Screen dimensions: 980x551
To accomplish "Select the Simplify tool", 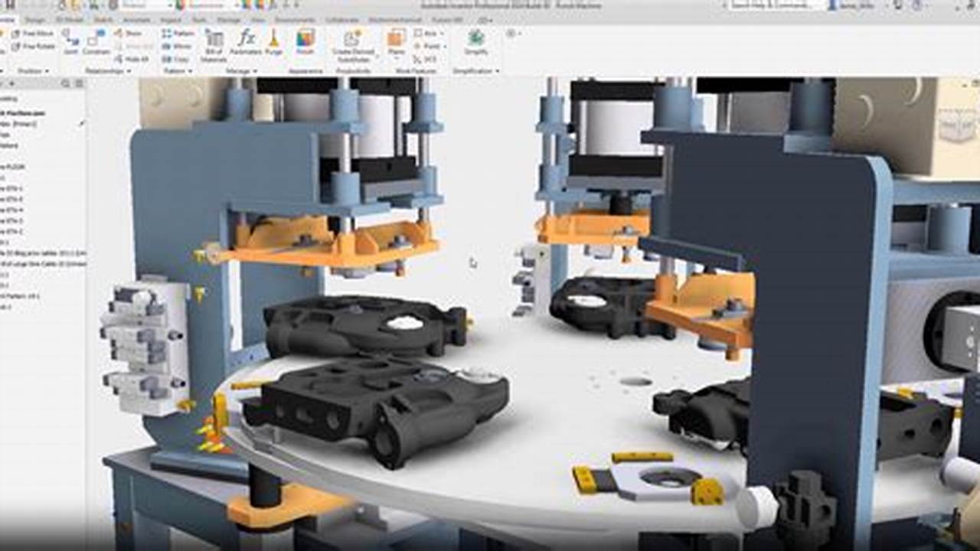I will [475, 40].
